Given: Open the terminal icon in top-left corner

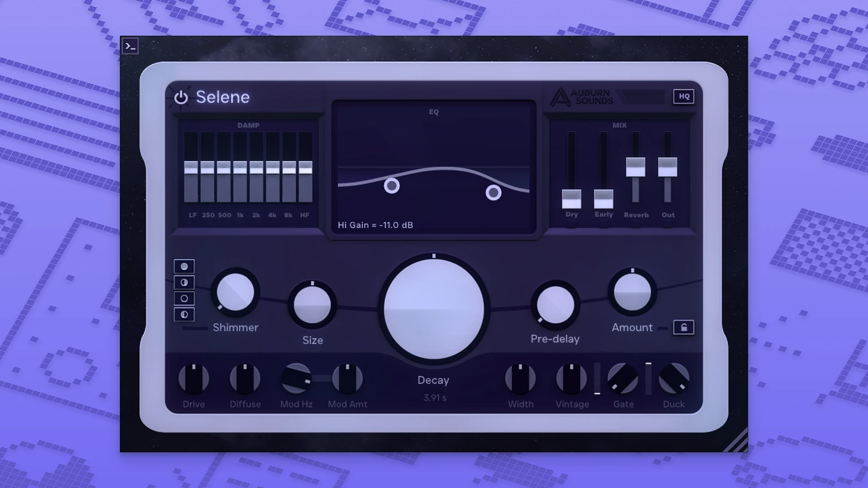Looking at the screenshot, I should [x=130, y=47].
